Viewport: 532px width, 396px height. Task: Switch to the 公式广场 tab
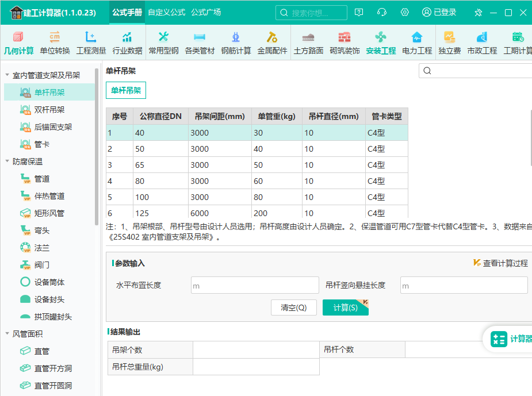tap(206, 13)
